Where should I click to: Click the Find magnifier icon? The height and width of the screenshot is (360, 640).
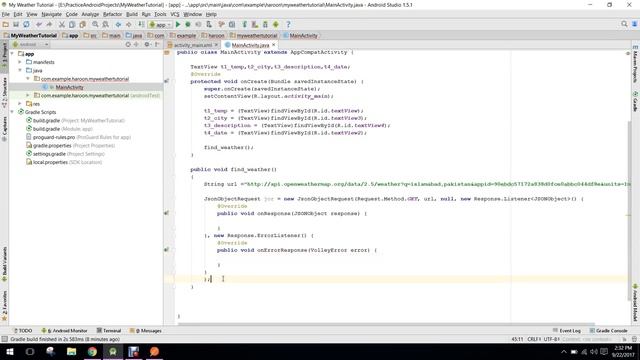95,24
